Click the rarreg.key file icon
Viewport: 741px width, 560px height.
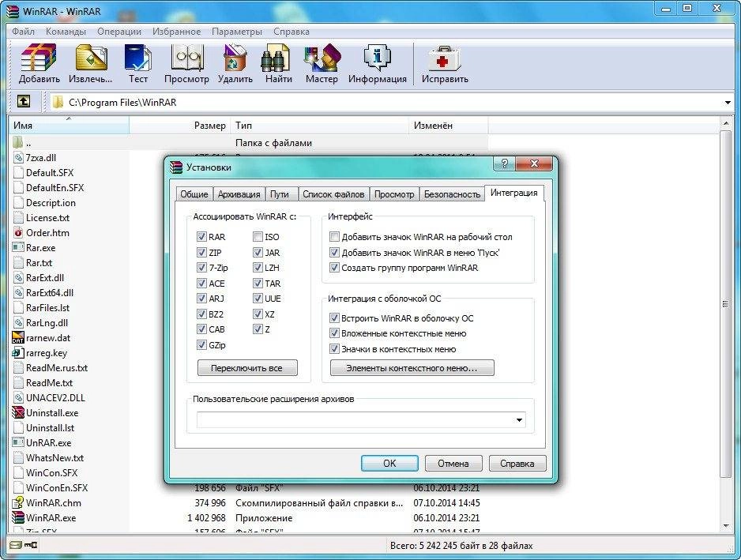[x=18, y=352]
